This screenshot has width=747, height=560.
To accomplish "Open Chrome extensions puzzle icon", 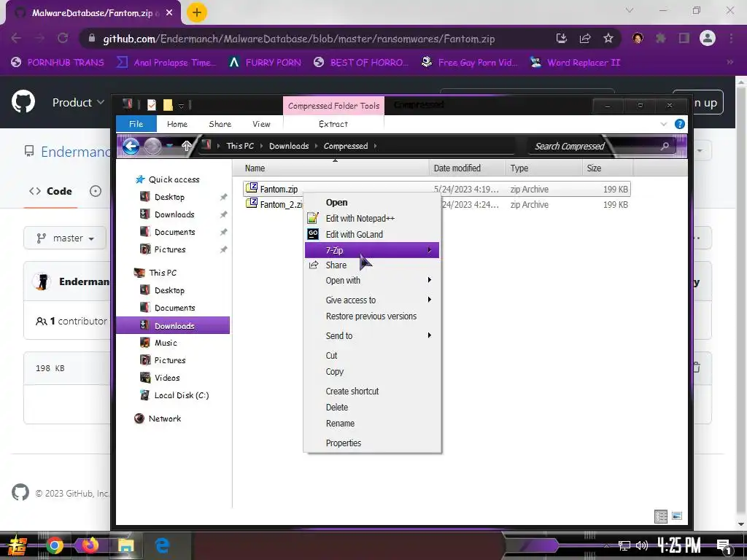I will coord(660,39).
